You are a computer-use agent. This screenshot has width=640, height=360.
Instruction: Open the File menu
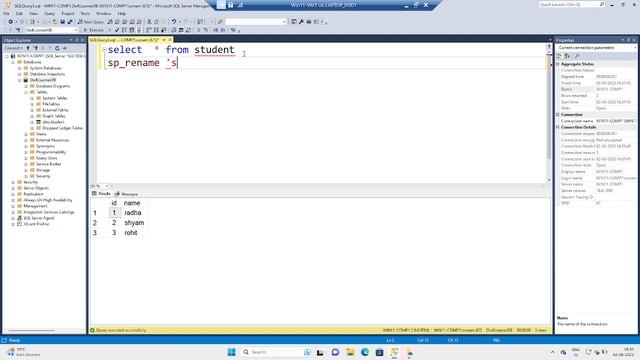click(x=6, y=13)
